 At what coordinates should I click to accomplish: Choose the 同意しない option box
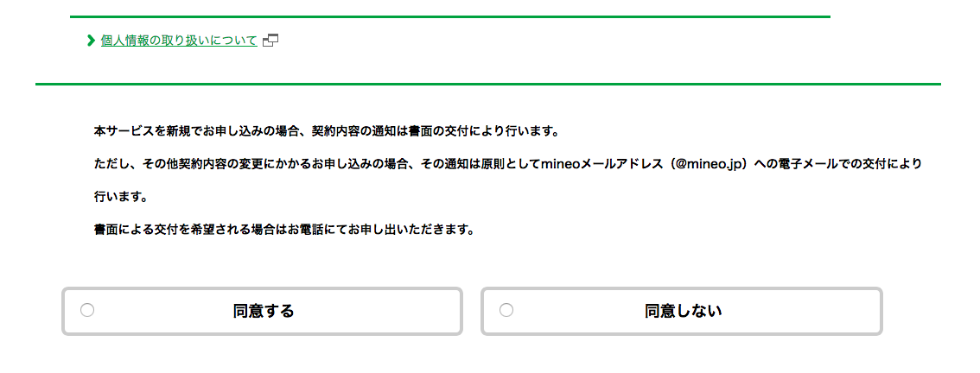(681, 311)
